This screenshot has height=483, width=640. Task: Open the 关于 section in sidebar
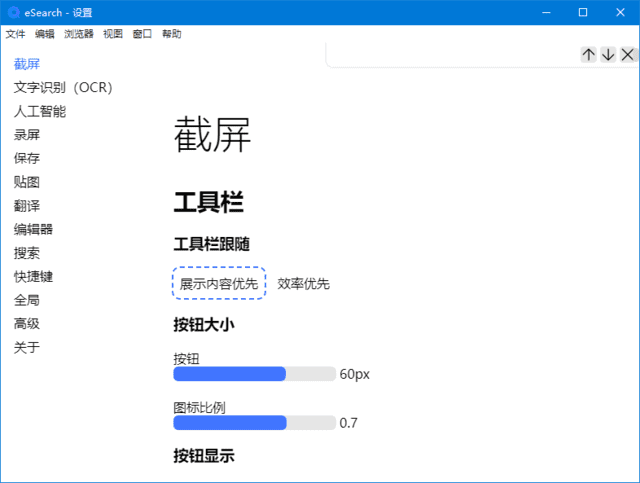(27, 347)
